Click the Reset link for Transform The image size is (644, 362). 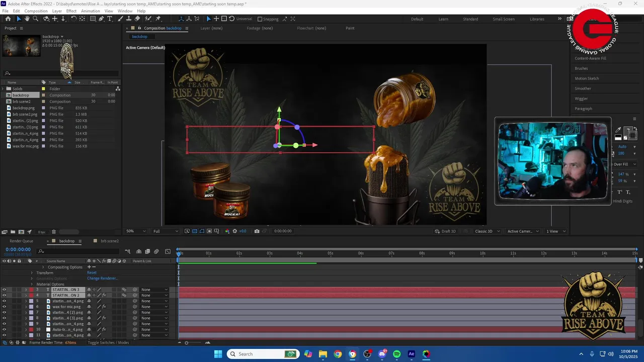tap(92, 273)
